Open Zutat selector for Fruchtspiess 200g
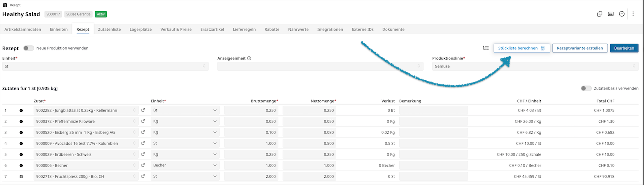The height and width of the screenshot is (185, 644). pyautogui.click(x=86, y=176)
